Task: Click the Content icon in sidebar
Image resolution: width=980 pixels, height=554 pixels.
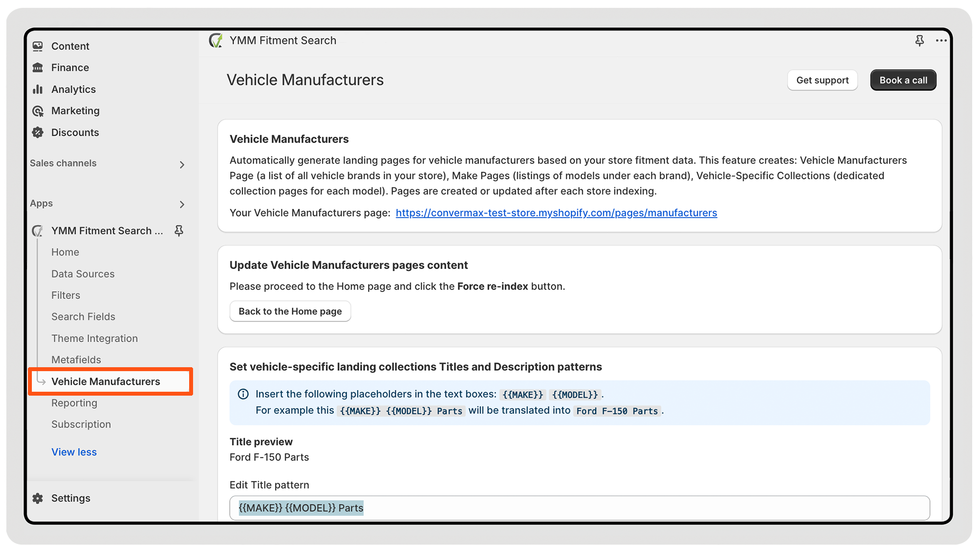Action: tap(38, 46)
